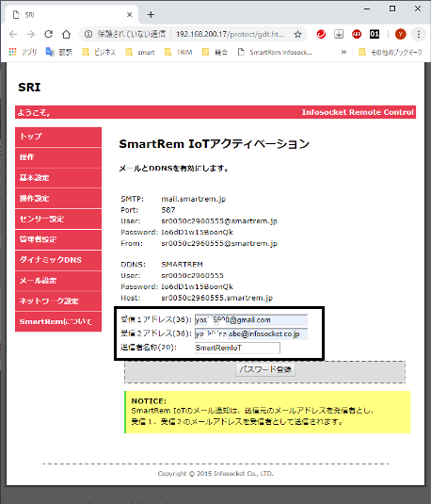431x504 pixels.
Task: Click SMTP value mail.smartrem.jp
Action: (193, 199)
